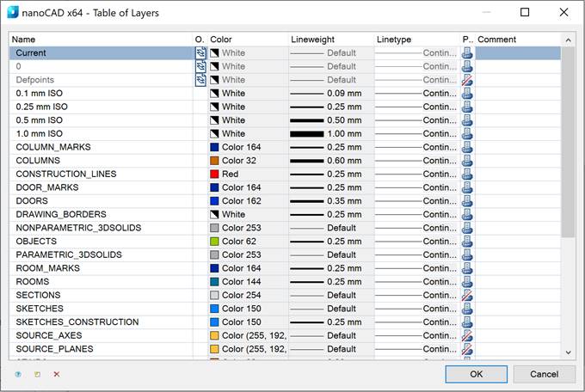
Task: Click the plot printer icon of Current row
Action: point(467,53)
